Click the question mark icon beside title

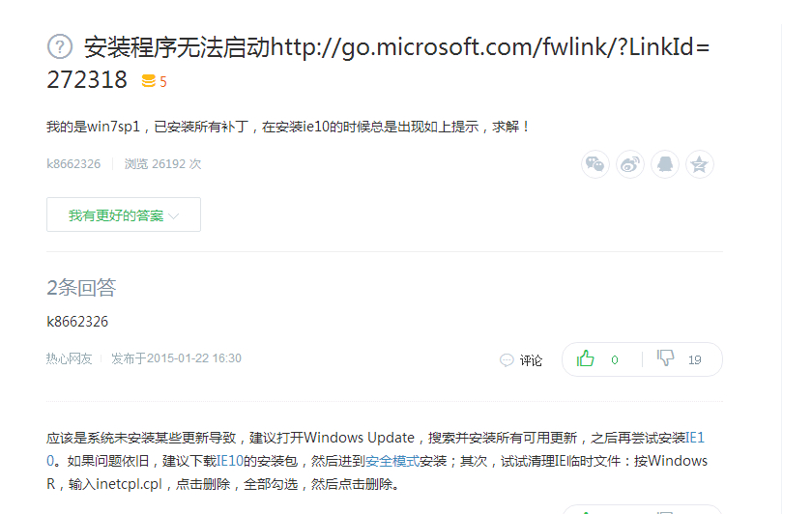click(x=60, y=46)
